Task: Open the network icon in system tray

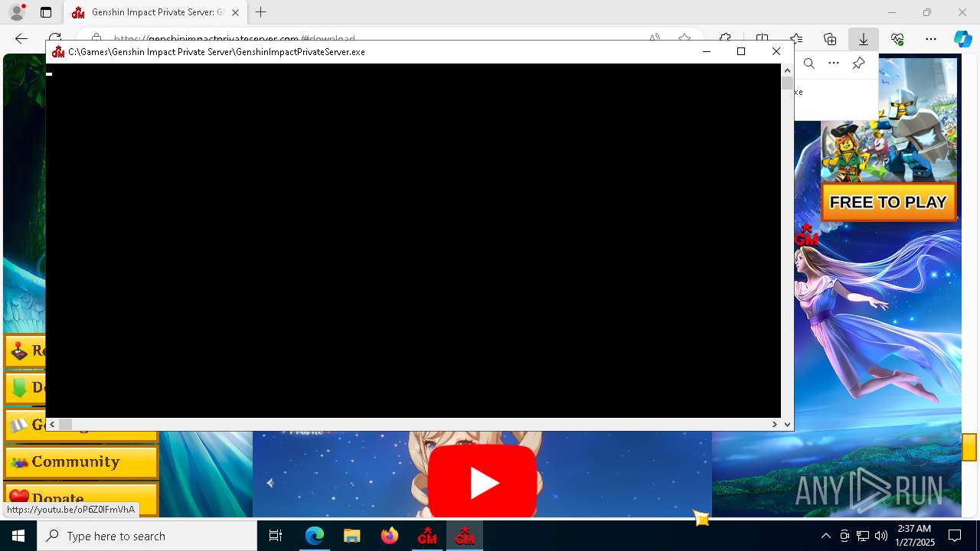Action: (x=863, y=536)
